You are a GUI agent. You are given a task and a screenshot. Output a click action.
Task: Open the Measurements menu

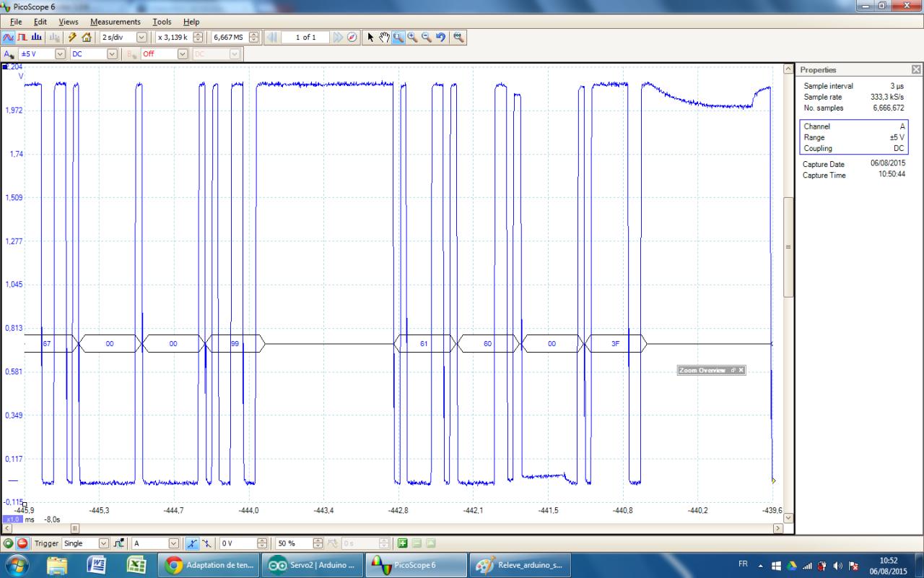click(115, 22)
